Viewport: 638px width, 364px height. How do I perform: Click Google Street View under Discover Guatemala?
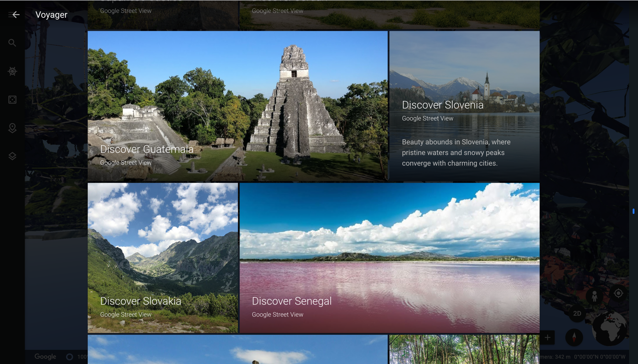tap(126, 162)
